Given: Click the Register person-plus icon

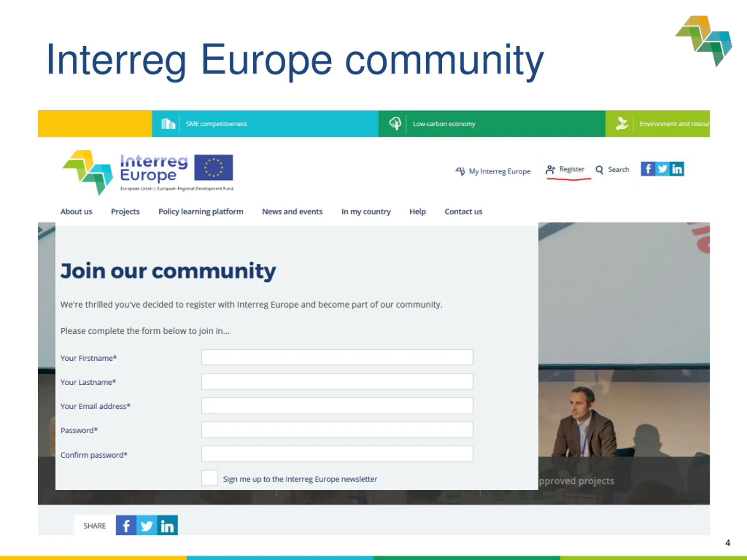Looking at the screenshot, I should (550, 170).
